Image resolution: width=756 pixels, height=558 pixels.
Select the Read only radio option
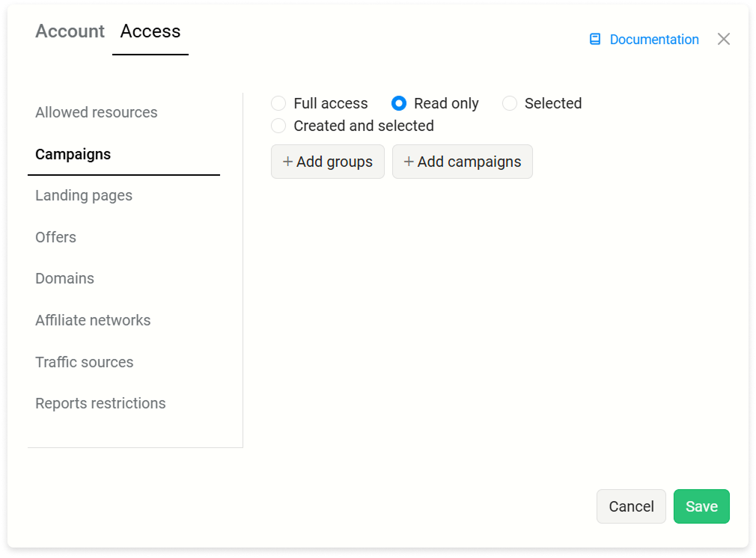[399, 103]
